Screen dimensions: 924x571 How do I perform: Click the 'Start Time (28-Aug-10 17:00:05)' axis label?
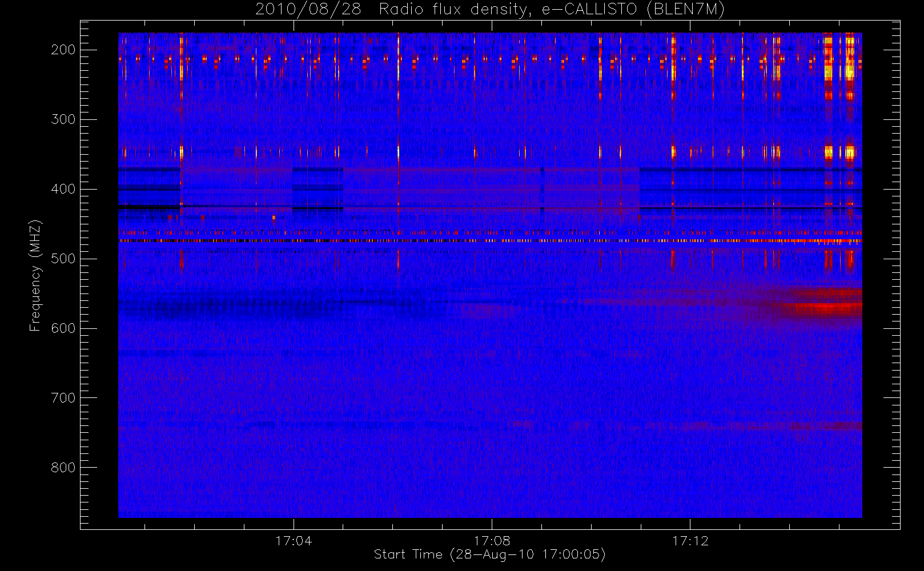pyautogui.click(x=489, y=554)
